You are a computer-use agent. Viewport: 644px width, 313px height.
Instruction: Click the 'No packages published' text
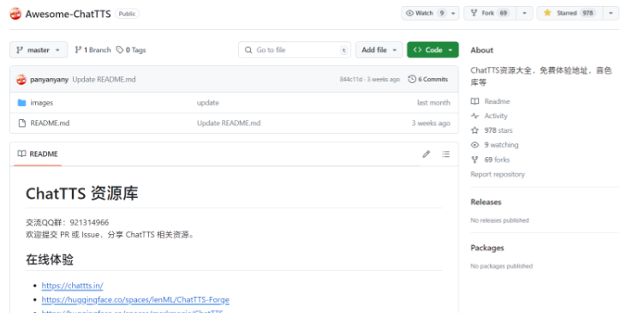(502, 266)
